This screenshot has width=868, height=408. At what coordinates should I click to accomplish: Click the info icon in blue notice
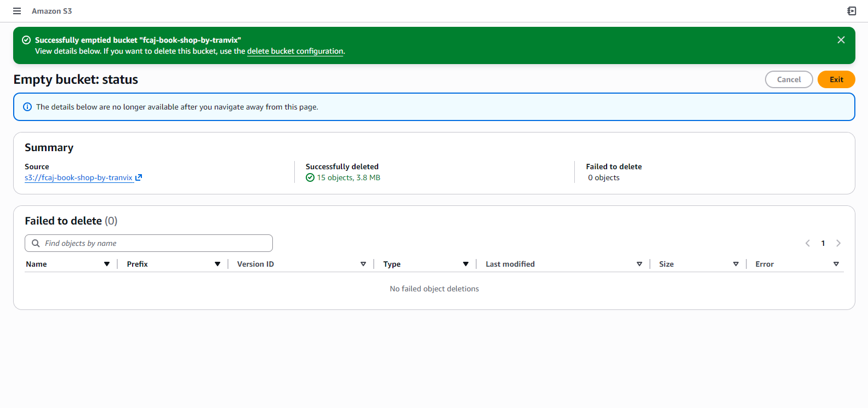(x=27, y=107)
